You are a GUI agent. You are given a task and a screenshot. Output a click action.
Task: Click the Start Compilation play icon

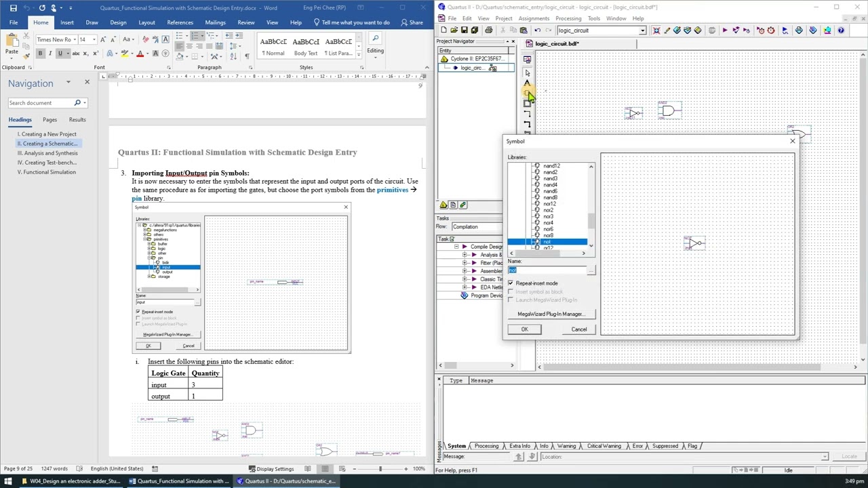coord(725,30)
